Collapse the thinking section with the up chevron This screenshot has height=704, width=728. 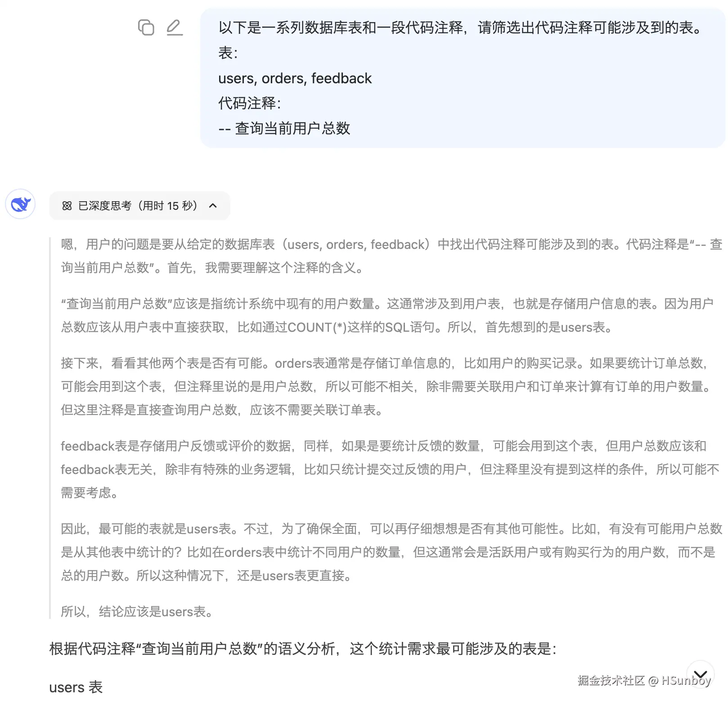coord(213,206)
